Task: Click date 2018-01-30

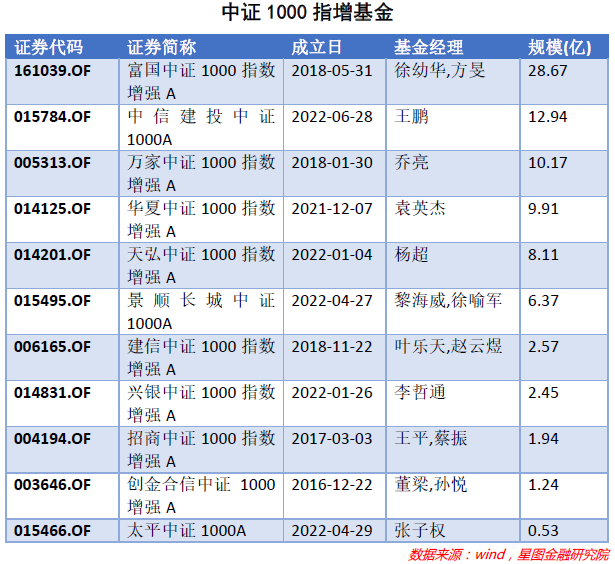Action: click(x=332, y=163)
